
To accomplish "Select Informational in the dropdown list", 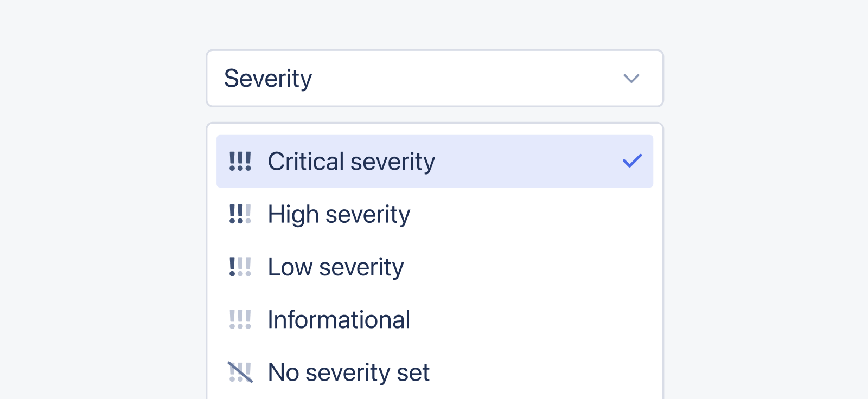I will pyautogui.click(x=435, y=319).
